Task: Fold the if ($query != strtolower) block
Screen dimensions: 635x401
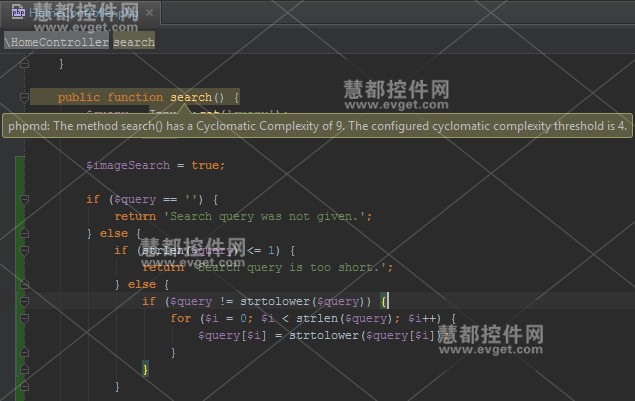Action: click(24, 301)
